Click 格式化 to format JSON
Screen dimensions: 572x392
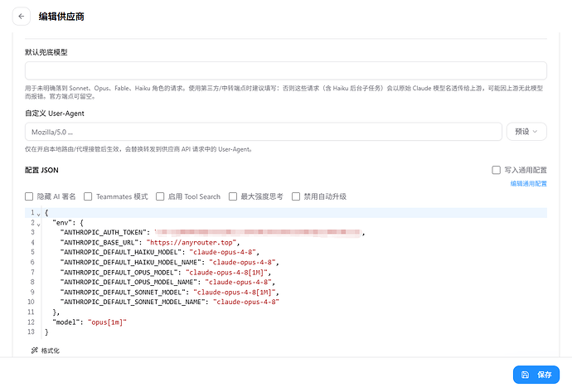(46, 351)
